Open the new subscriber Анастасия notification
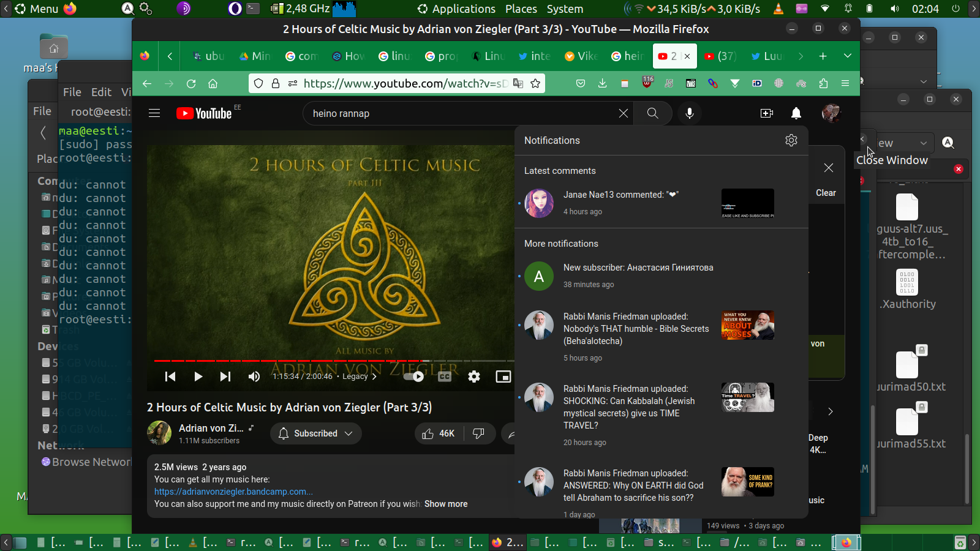 point(661,276)
